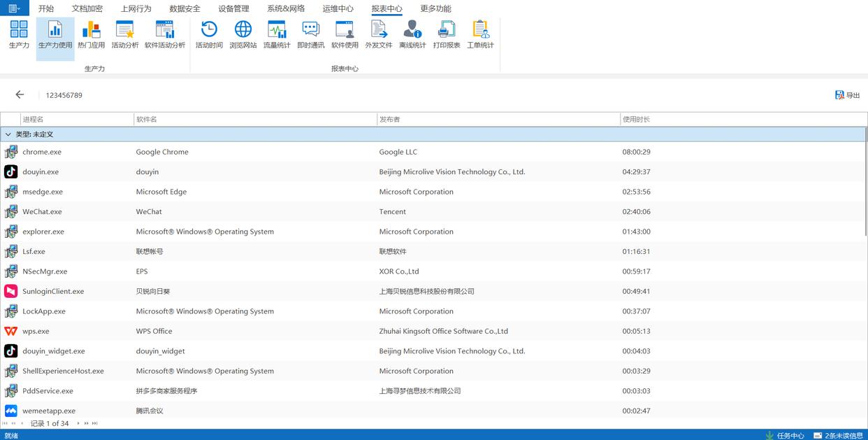The image size is (868, 440).
Task: Sort by 使用时长 column header
Action: [636, 120]
